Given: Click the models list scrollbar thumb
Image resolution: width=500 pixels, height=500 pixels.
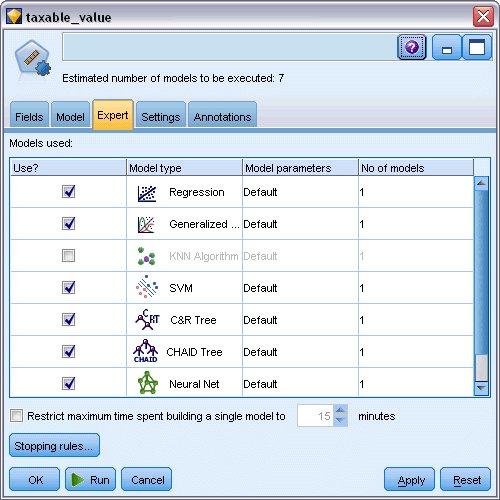Looking at the screenshot, I should [481, 368].
